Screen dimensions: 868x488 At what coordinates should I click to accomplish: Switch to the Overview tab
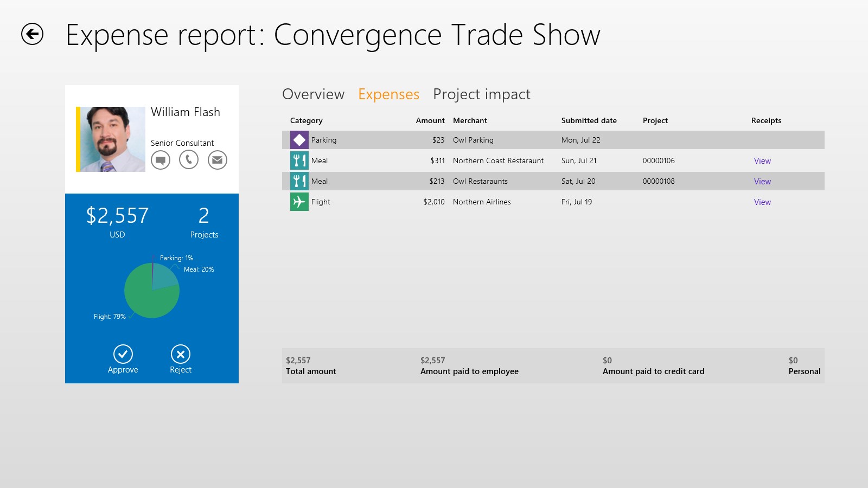313,94
